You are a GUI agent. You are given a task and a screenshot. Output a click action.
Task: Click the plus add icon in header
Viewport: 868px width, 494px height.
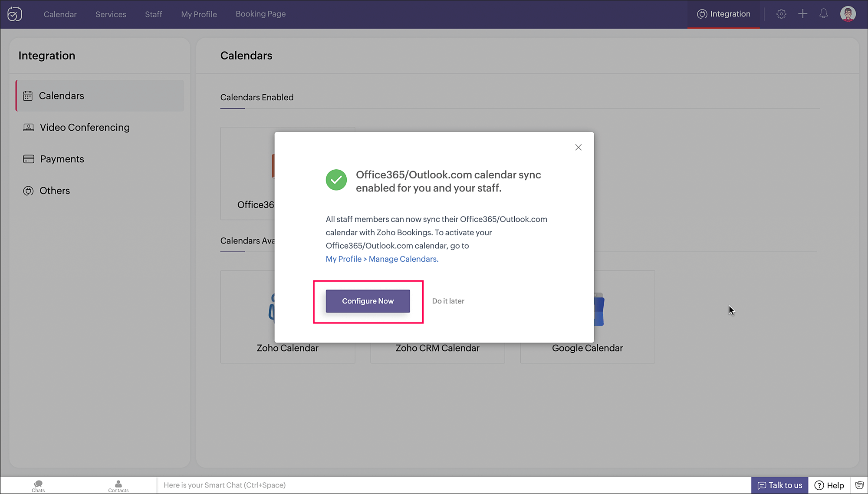(x=802, y=14)
